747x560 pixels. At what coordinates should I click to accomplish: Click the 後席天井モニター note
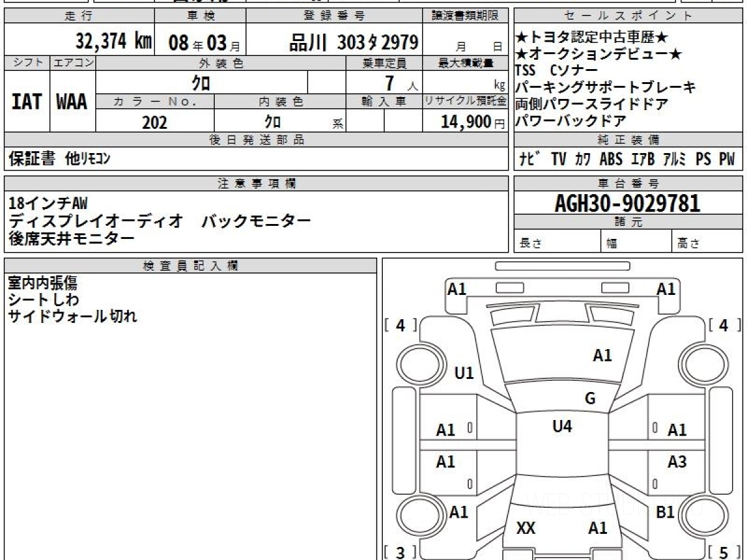(x=71, y=238)
